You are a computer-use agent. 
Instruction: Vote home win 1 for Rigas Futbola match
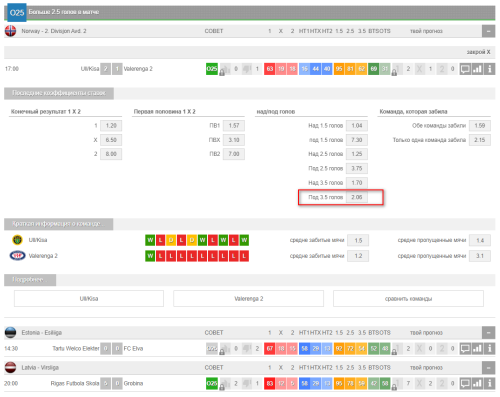[x=397, y=383]
